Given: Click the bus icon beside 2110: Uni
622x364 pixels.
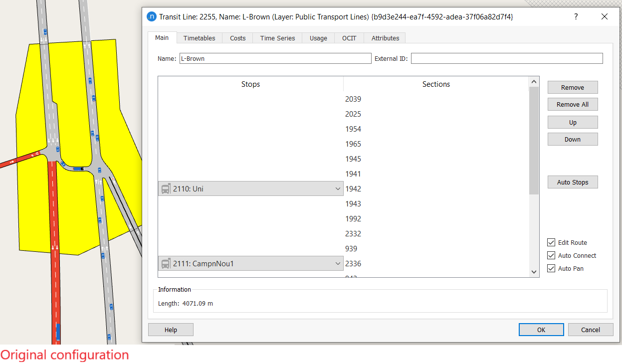Looking at the screenshot, I should click(x=166, y=189).
